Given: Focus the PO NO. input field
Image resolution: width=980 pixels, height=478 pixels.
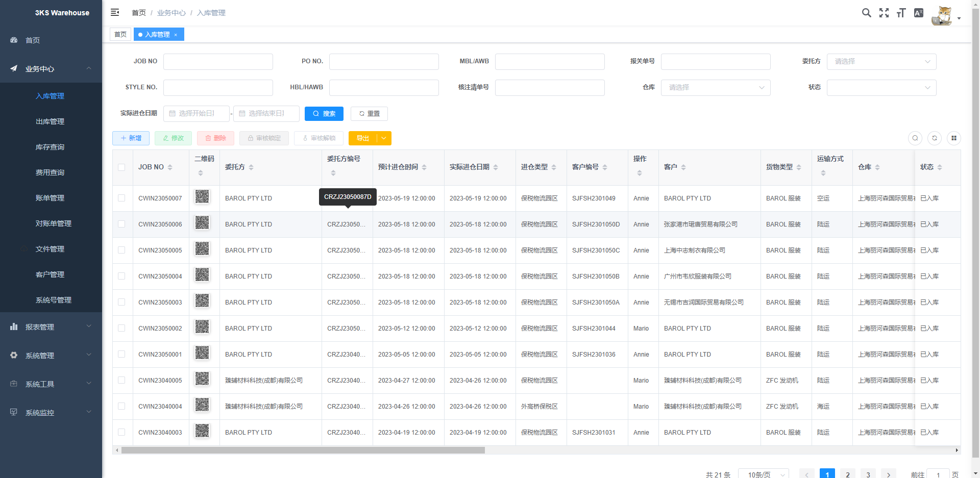Looking at the screenshot, I should coord(384,62).
